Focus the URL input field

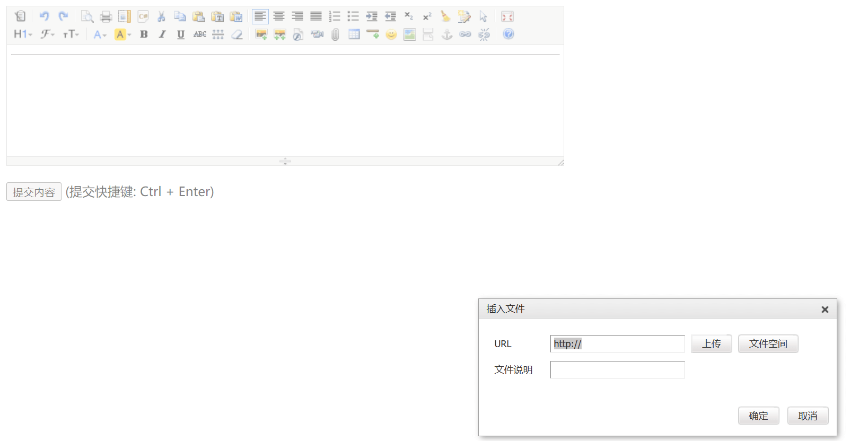coord(618,343)
